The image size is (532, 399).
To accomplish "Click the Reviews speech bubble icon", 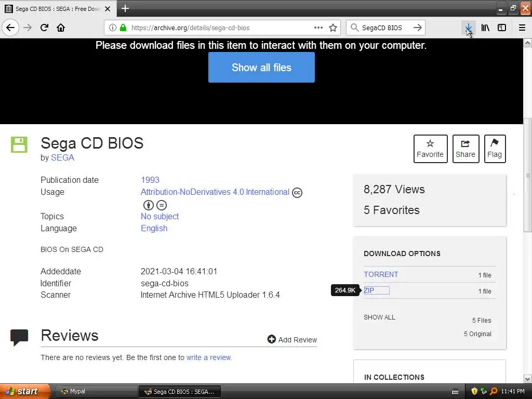I will [x=19, y=338].
